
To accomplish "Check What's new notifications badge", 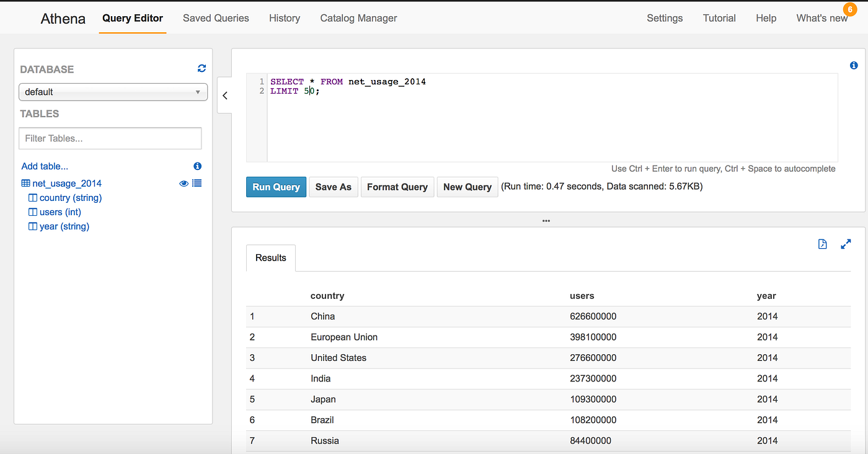I will point(849,9).
